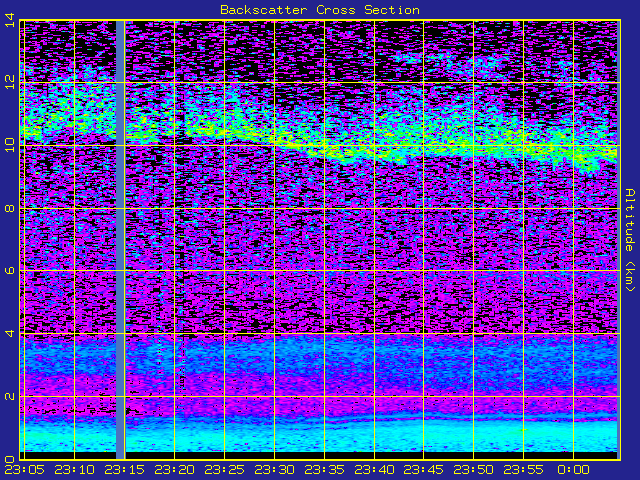The image size is (640, 480).
Task: Click the 0:00 time axis label
Action: [573, 470]
